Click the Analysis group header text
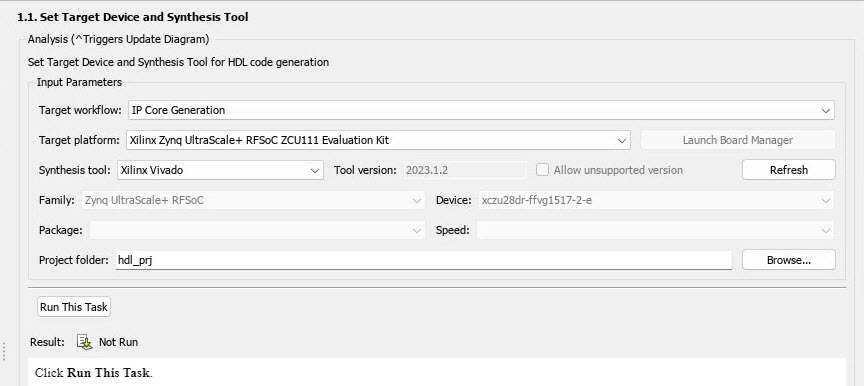This screenshot has width=864, height=386. [118, 39]
